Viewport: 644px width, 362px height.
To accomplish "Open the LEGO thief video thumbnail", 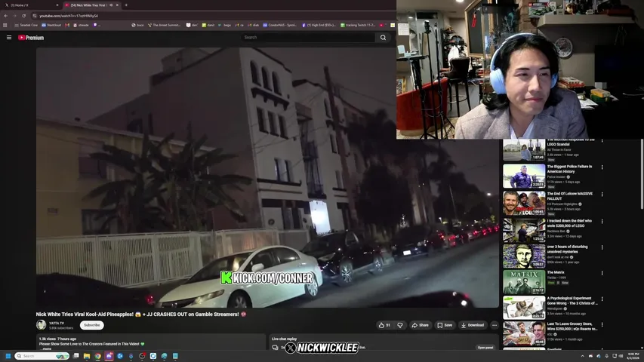I will pos(524,230).
